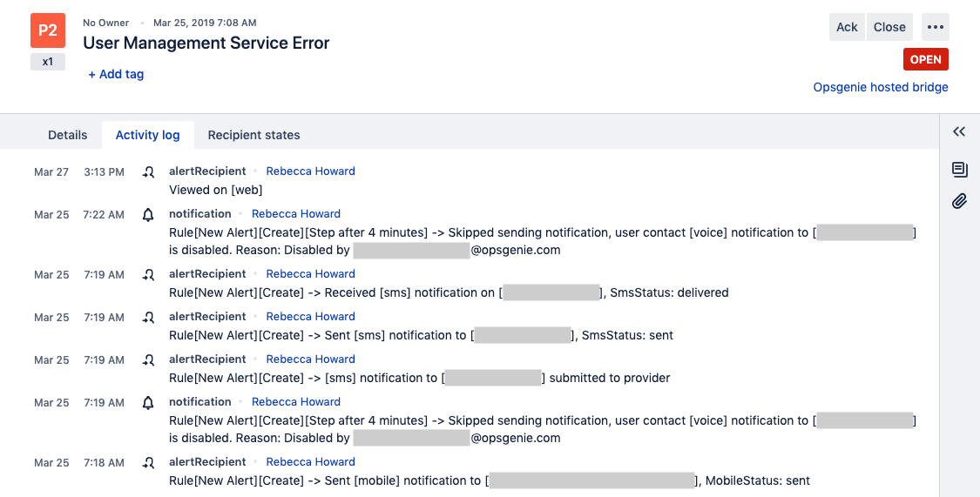Click the red OPEN status badge
This screenshot has height=497, width=980.
pos(925,59)
